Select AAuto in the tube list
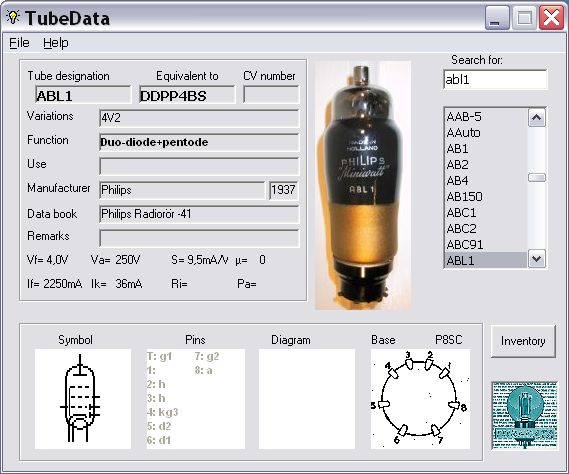569x474 pixels. [x=486, y=132]
